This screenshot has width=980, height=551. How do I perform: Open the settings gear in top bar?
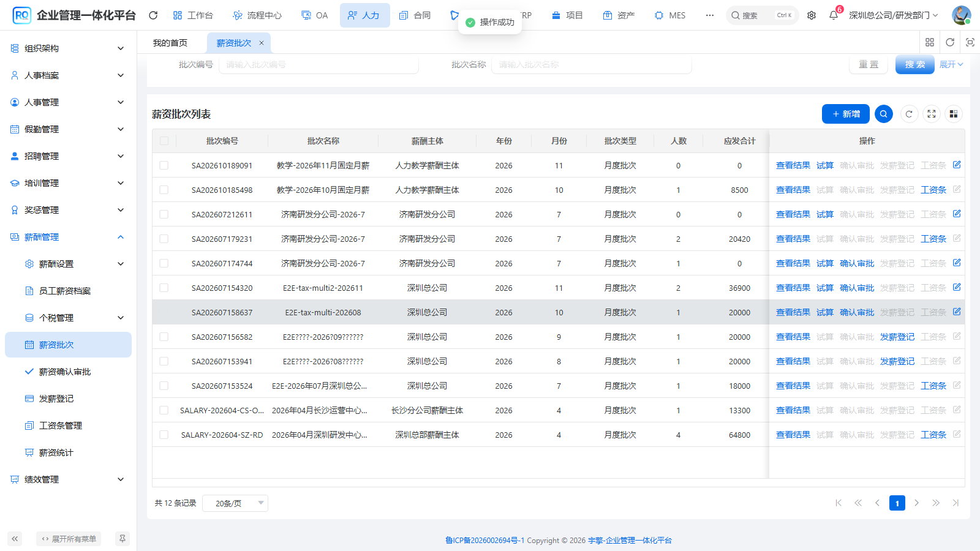click(x=812, y=15)
